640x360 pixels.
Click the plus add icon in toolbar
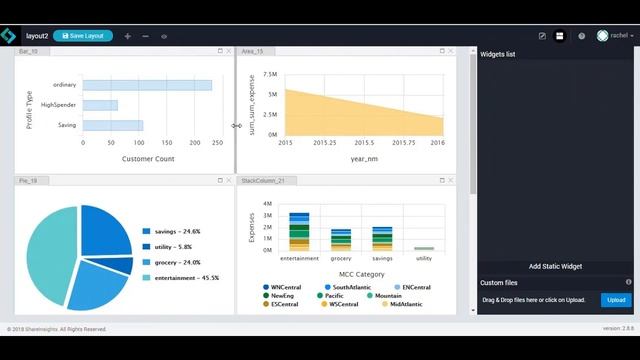[x=128, y=36]
